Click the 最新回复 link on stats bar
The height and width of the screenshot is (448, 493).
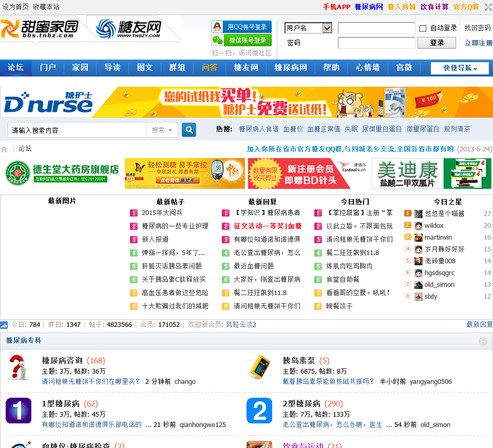tap(480, 325)
